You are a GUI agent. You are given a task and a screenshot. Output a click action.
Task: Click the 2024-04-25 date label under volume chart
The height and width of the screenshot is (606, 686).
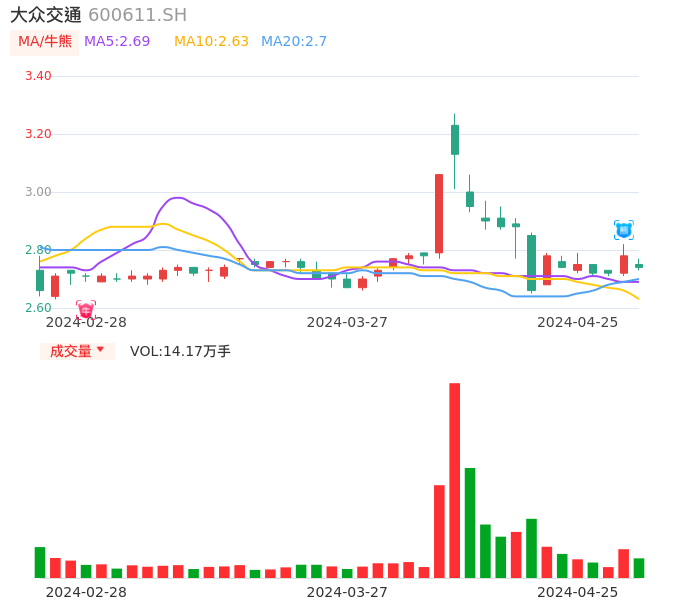(x=578, y=592)
